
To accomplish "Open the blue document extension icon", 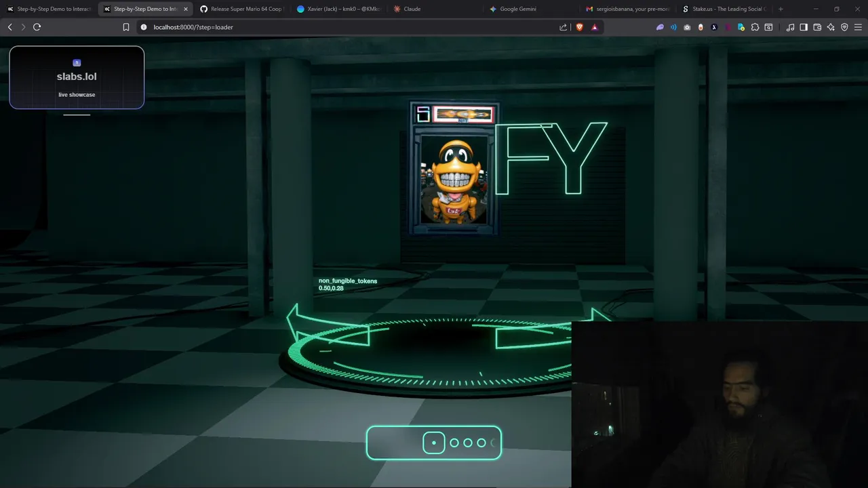I will point(741,27).
